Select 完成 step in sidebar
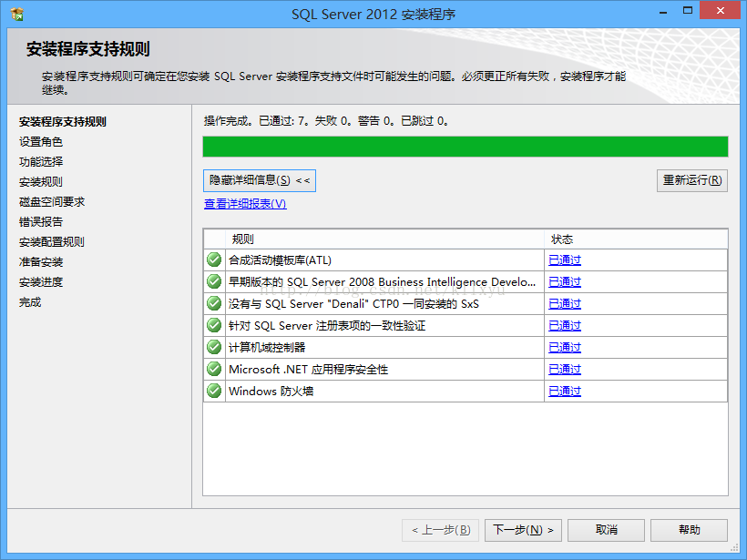Screen dimensions: 747x560 (30, 302)
